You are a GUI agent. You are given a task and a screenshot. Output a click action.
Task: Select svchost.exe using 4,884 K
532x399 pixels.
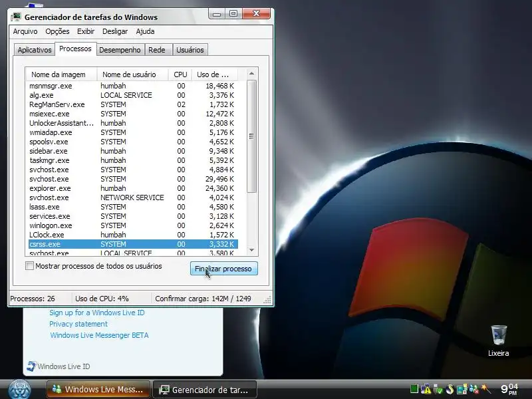click(133, 170)
